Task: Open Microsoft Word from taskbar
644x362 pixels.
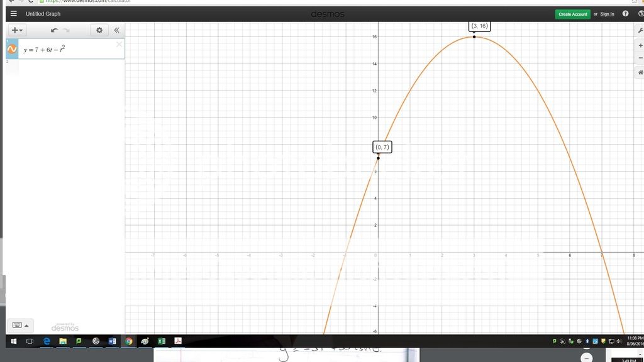Action: click(x=112, y=341)
